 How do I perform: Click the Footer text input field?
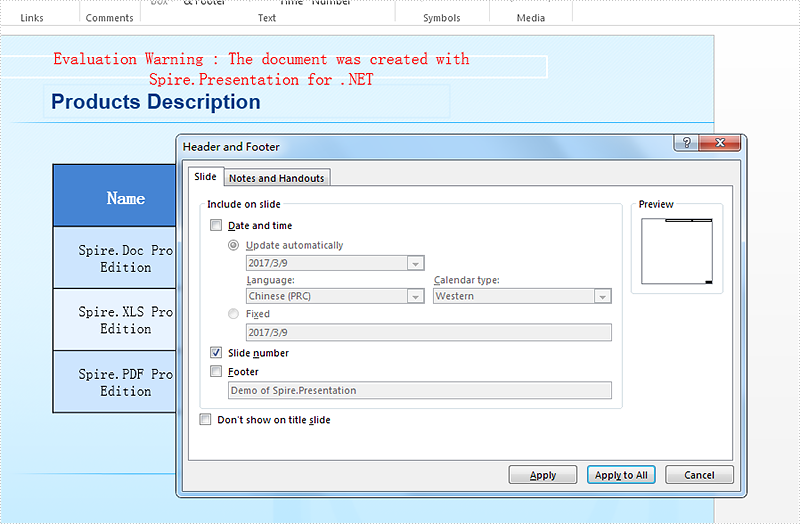coord(419,390)
